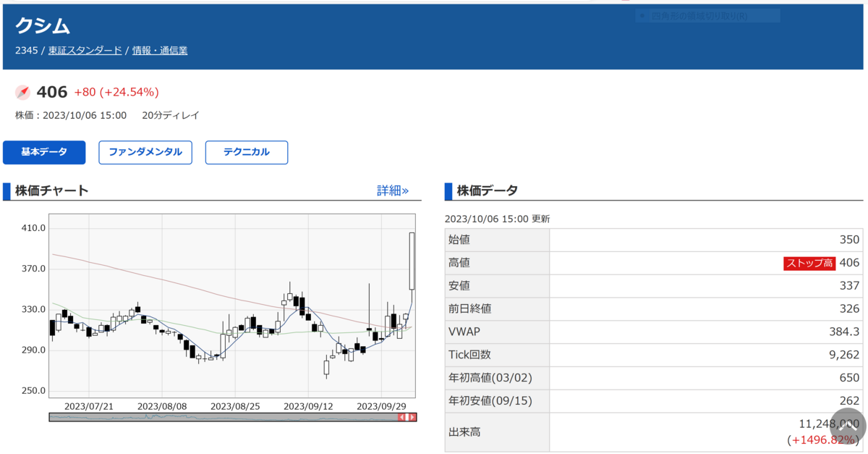Click the previous close value 326
Screen dimensions: 868x454
click(x=850, y=309)
